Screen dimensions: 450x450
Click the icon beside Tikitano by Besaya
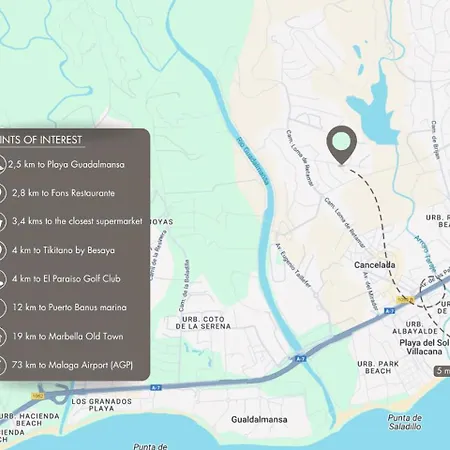[2, 250]
